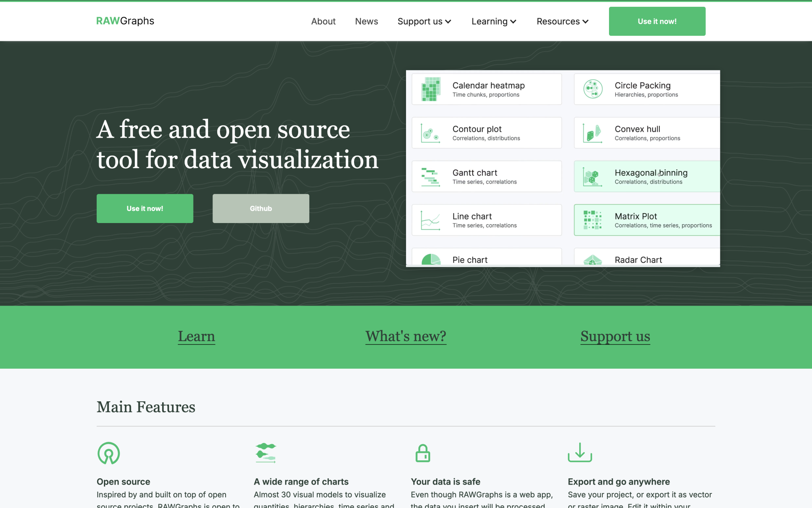This screenshot has height=508, width=812.
Task: Click the Use it now! header button
Action: [657, 21]
